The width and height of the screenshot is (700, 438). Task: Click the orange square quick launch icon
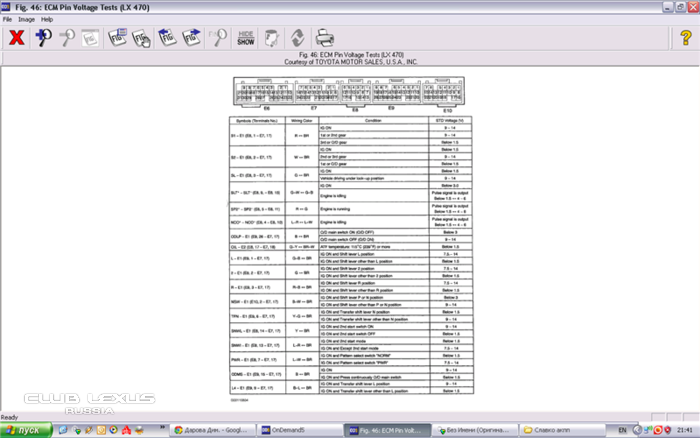point(101,430)
